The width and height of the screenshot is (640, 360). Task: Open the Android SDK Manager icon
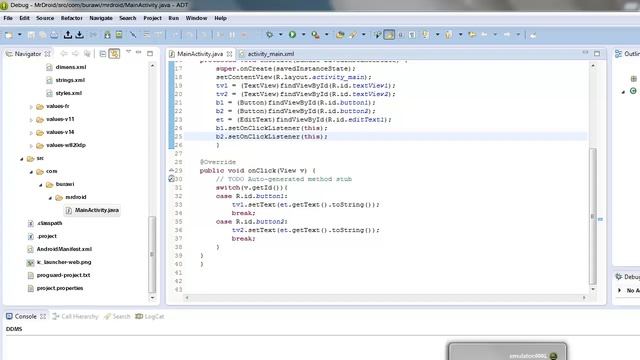click(x=107, y=35)
